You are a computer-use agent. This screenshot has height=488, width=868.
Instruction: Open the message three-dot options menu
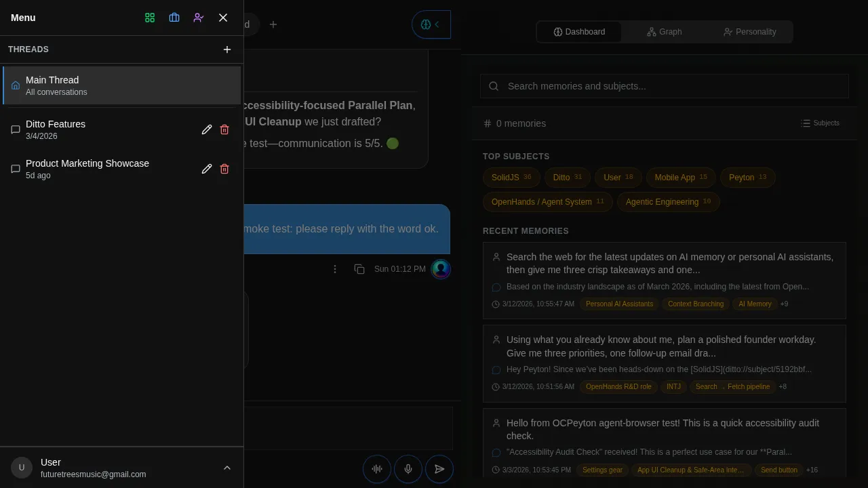click(x=335, y=269)
